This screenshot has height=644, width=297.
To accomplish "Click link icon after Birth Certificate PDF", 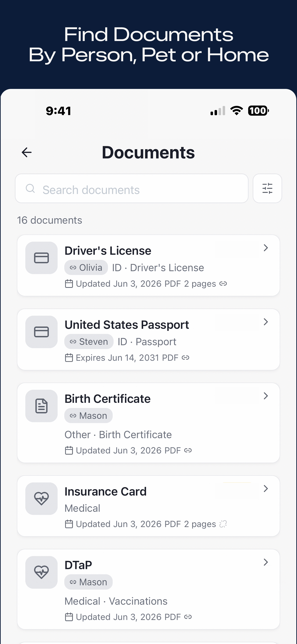I will pyautogui.click(x=188, y=450).
